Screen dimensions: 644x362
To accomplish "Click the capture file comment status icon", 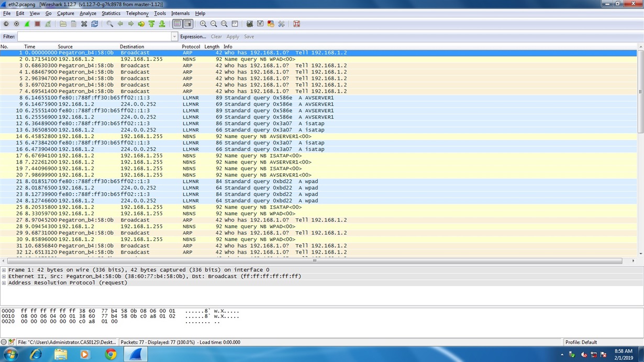I will point(12,342).
